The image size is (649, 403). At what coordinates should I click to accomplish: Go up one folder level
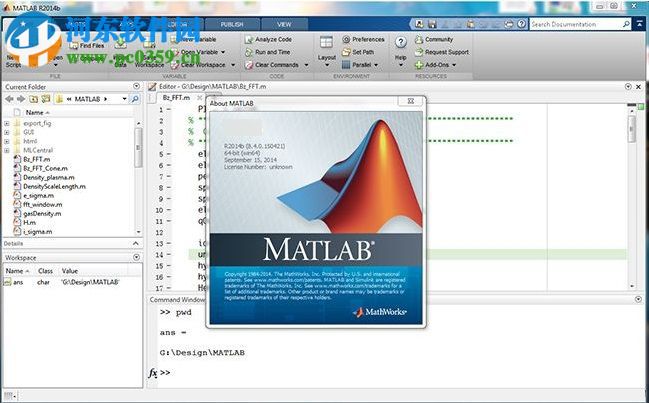pos(33,99)
